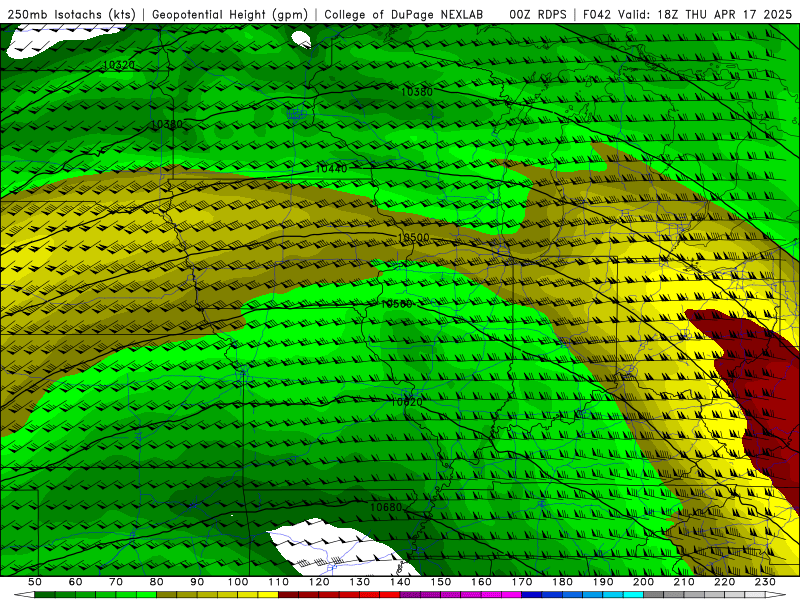The width and height of the screenshot is (800, 600).
Task: Select the 70 kts scale label
Action: [116, 582]
